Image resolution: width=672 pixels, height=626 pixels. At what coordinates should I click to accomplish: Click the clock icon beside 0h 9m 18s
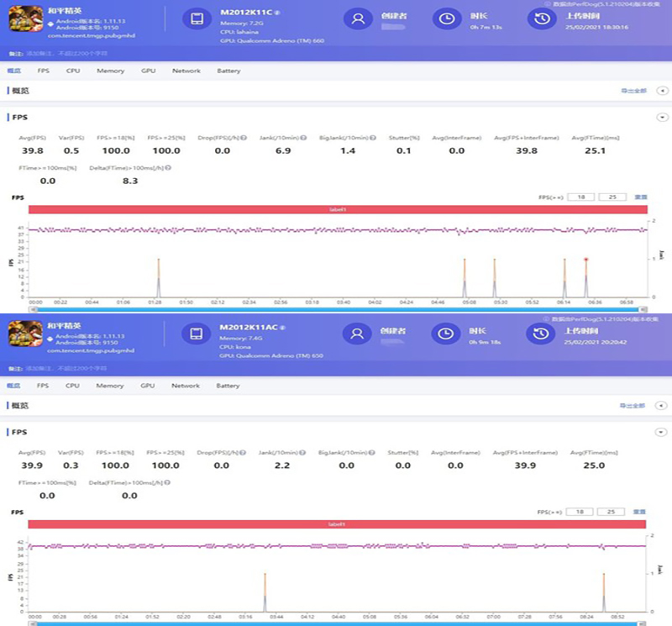click(446, 334)
